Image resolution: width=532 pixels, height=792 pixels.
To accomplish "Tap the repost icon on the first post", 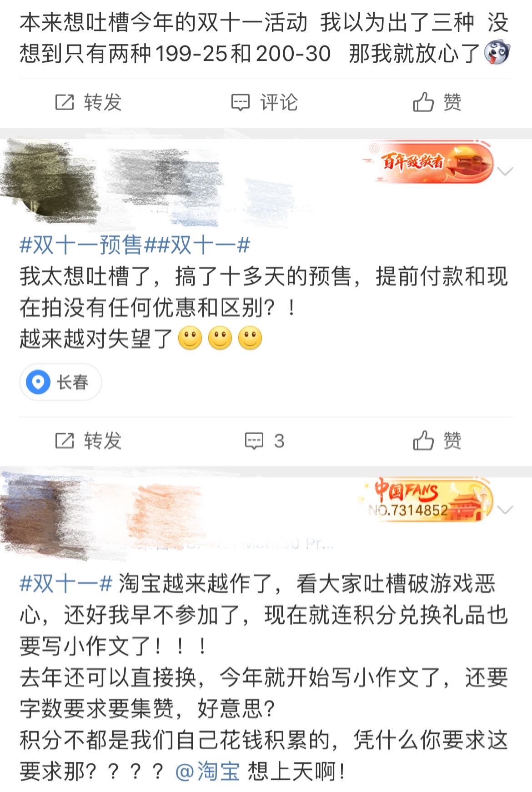I will point(65,102).
